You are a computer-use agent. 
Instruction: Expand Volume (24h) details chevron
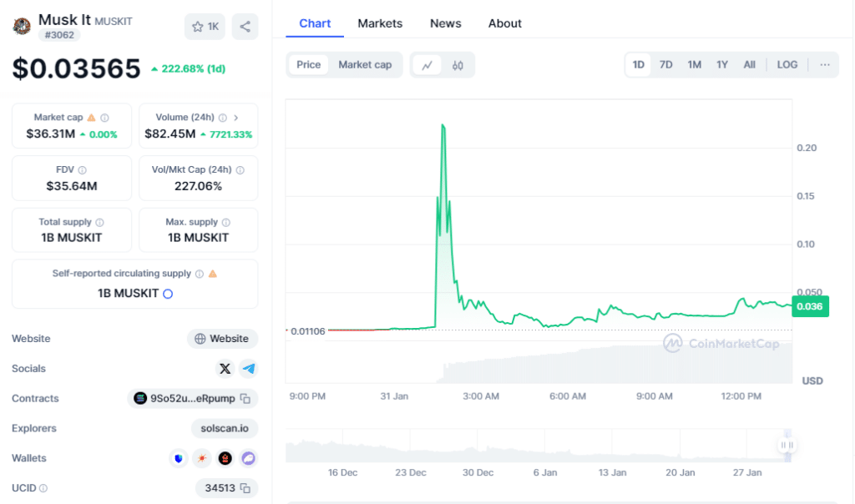pos(236,118)
